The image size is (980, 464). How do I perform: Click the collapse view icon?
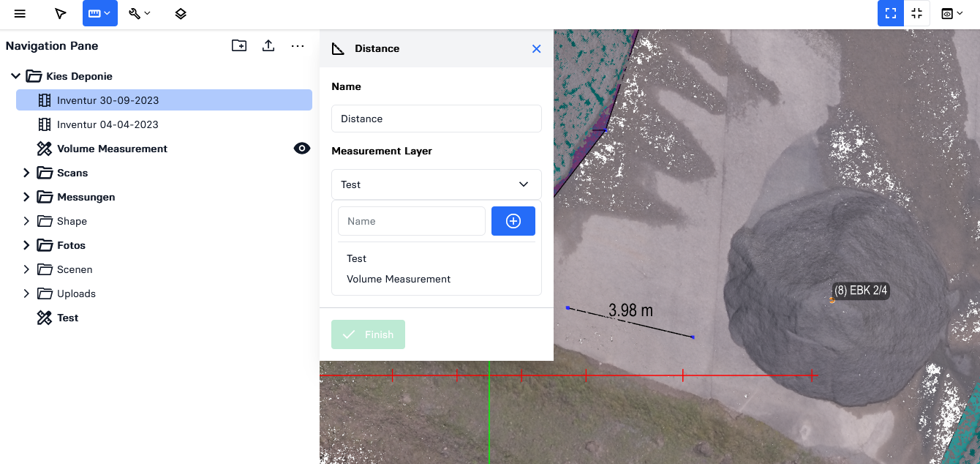pyautogui.click(x=916, y=13)
